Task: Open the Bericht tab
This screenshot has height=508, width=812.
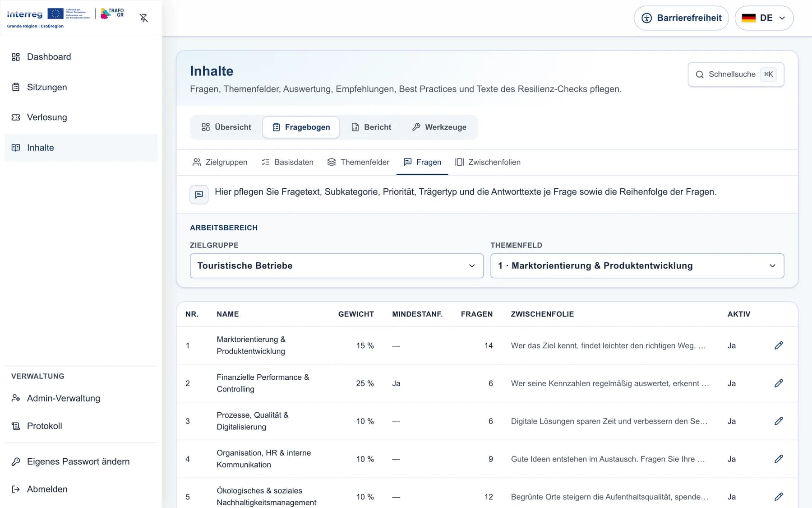Action: (371, 127)
